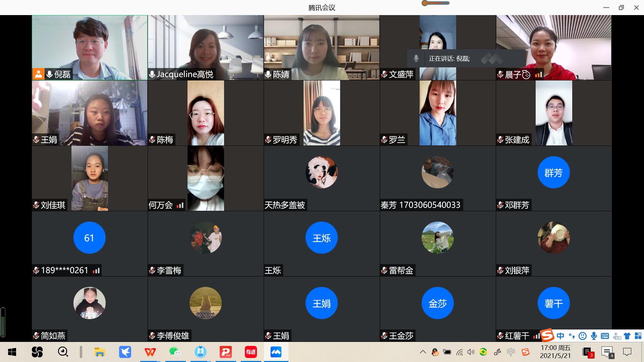
Task: Click the orange host icon beside 倪磊
Action: point(38,74)
